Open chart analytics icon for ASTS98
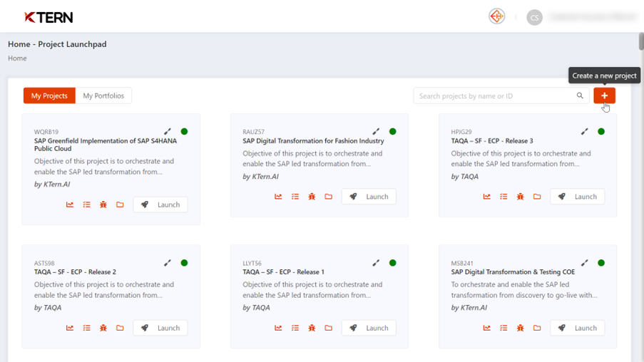 70,328
